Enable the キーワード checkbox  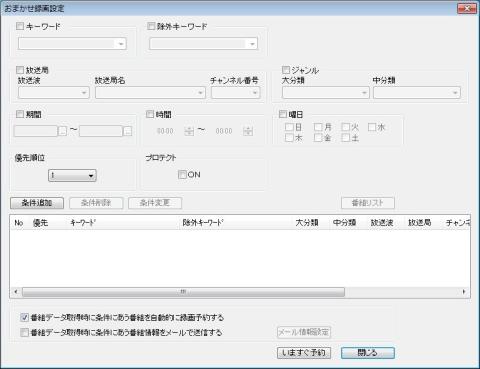coord(20,26)
